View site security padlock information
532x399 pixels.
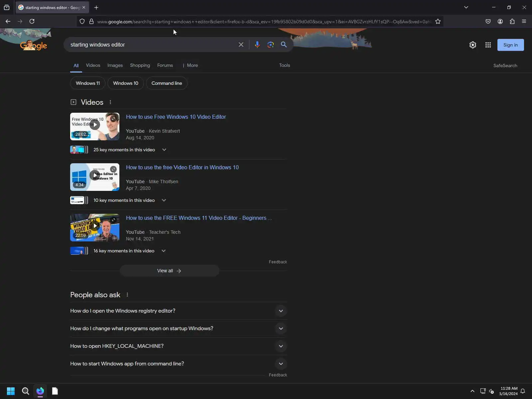click(91, 22)
